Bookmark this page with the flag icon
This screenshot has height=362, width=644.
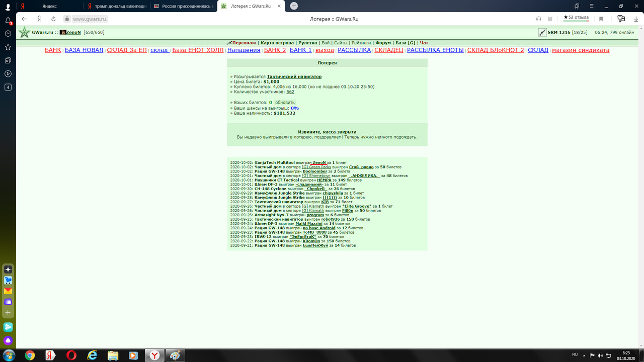[601, 19]
